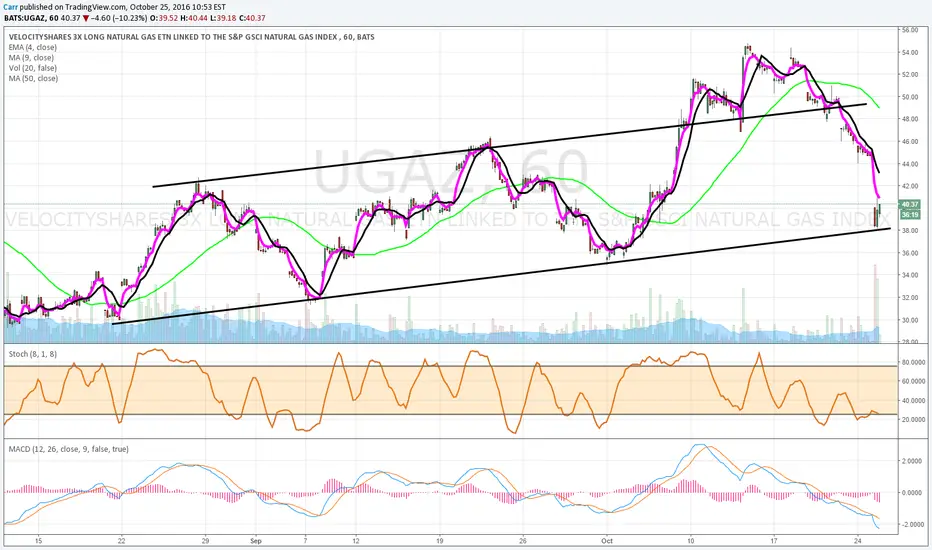Click the 34.00 price axis label

pos(910,275)
